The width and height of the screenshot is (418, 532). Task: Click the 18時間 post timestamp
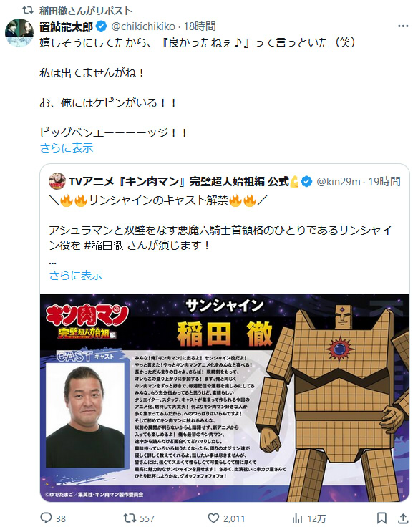(x=200, y=26)
